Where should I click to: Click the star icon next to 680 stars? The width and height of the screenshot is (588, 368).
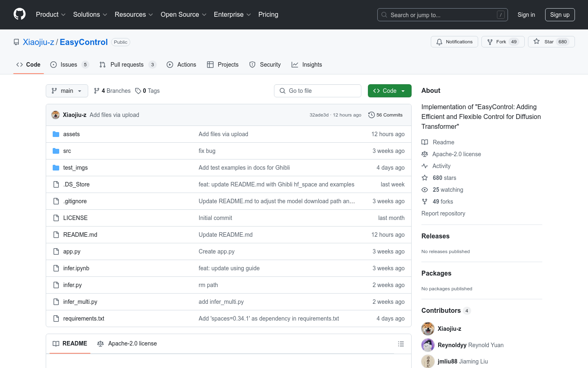coord(425,178)
